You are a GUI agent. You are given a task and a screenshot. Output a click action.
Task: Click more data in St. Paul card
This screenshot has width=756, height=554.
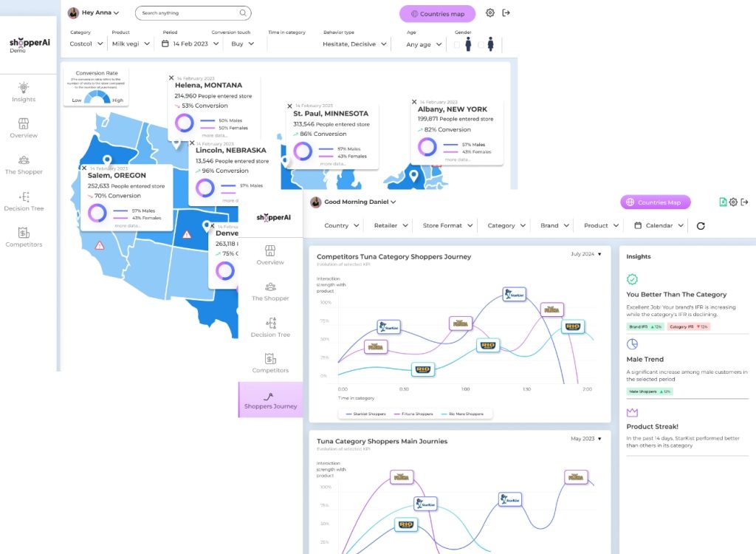click(333, 164)
